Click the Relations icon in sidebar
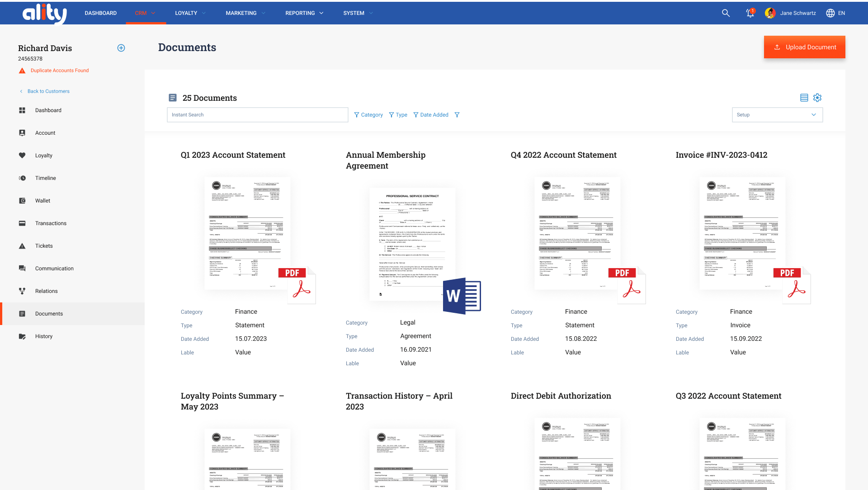Viewport: 868px width, 490px height. pos(22,291)
